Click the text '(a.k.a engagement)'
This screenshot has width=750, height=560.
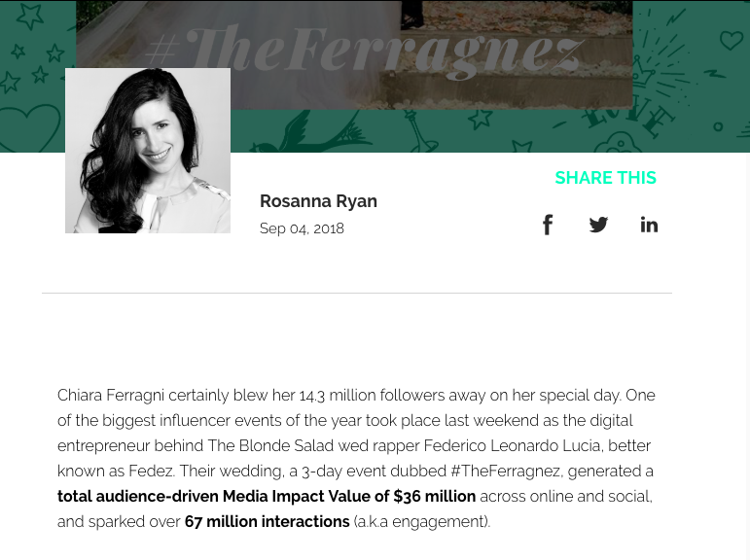coord(421,522)
